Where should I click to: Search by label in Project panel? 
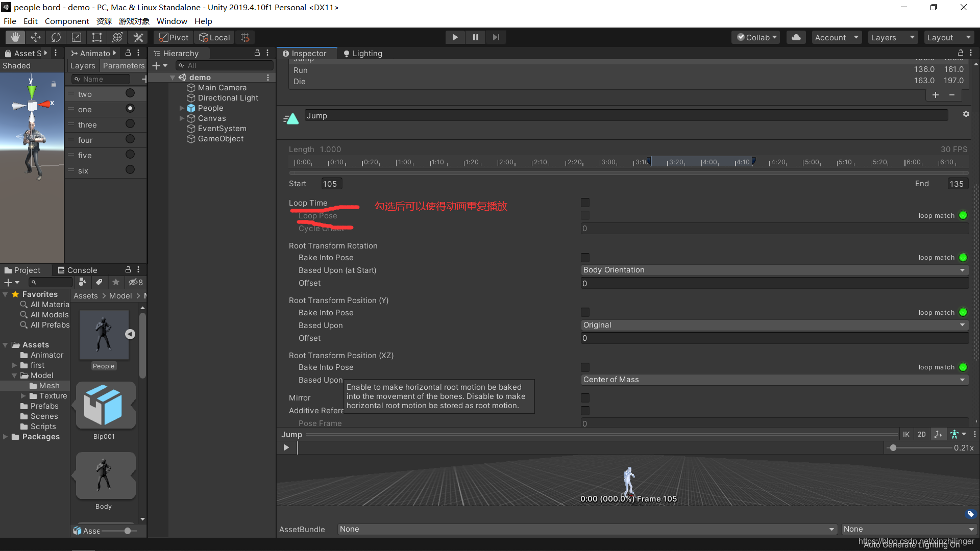(x=99, y=282)
